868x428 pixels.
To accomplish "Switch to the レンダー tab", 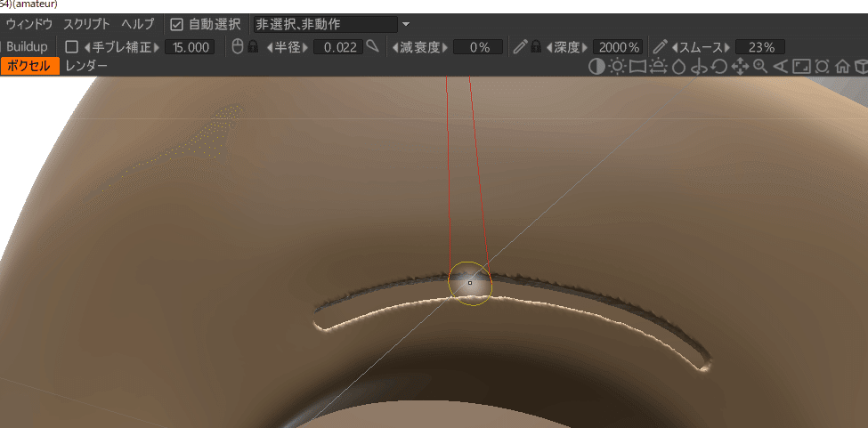I will point(86,67).
